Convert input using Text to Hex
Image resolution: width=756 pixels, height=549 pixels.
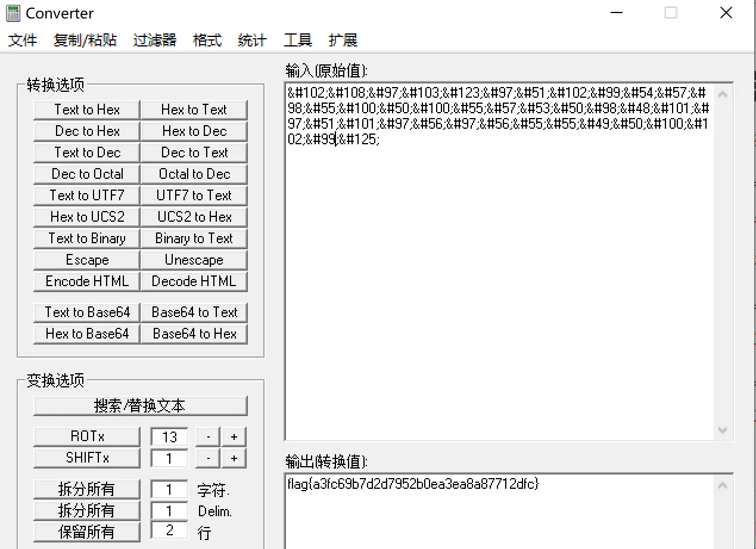[x=86, y=109]
